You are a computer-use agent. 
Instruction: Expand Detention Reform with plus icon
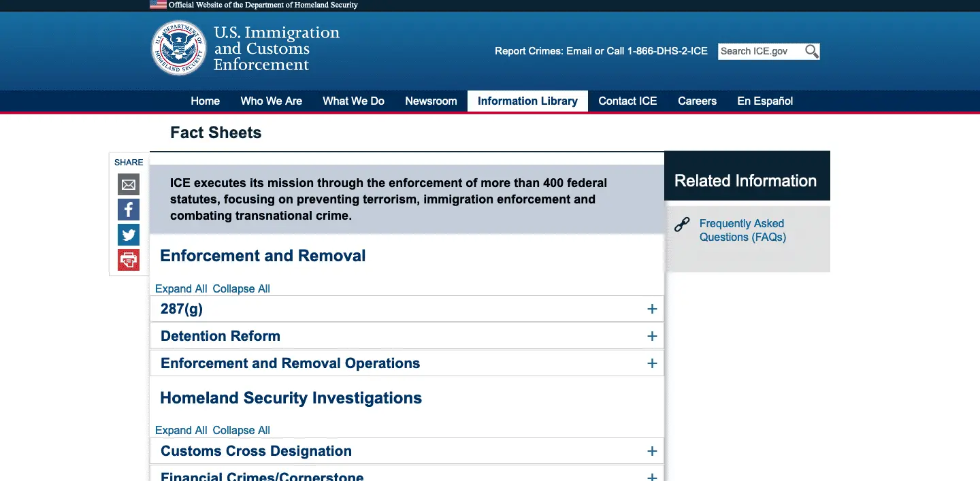652,336
